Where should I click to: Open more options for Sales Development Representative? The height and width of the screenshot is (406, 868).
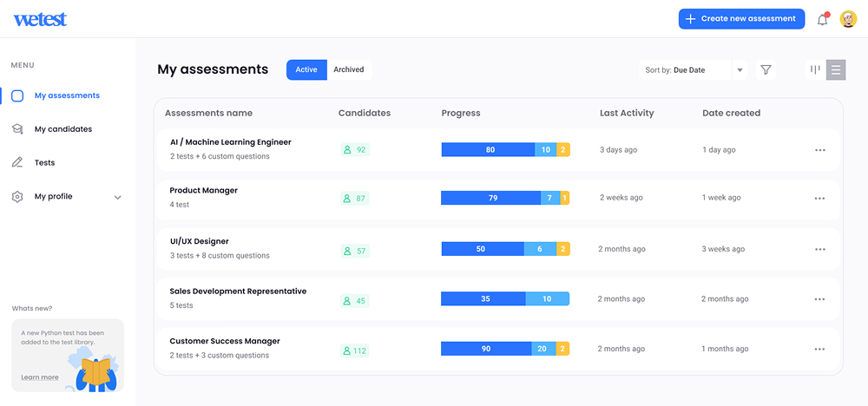click(x=820, y=299)
